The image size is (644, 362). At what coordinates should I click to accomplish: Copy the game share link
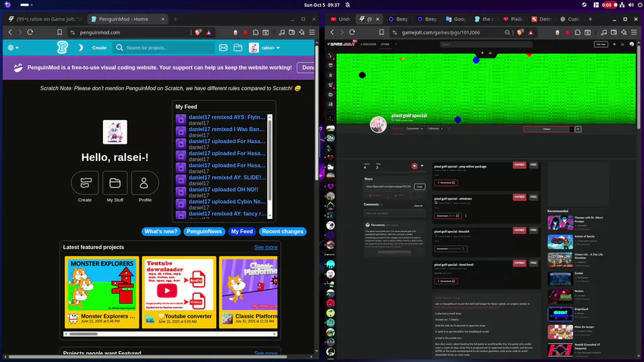point(419,186)
